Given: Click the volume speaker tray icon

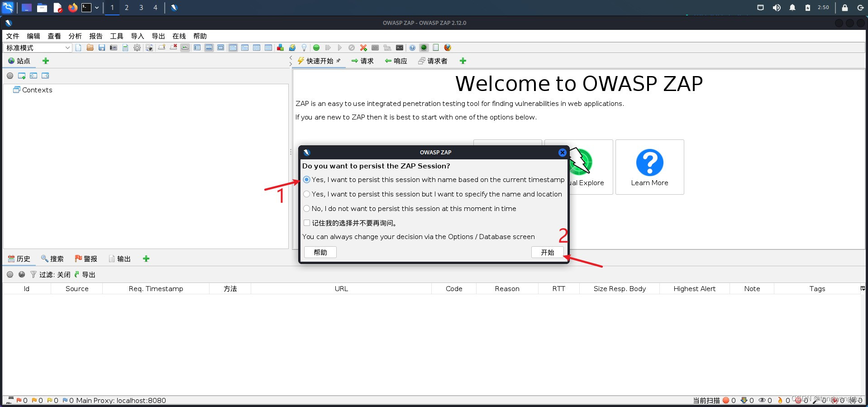Looking at the screenshot, I should tap(777, 8).
